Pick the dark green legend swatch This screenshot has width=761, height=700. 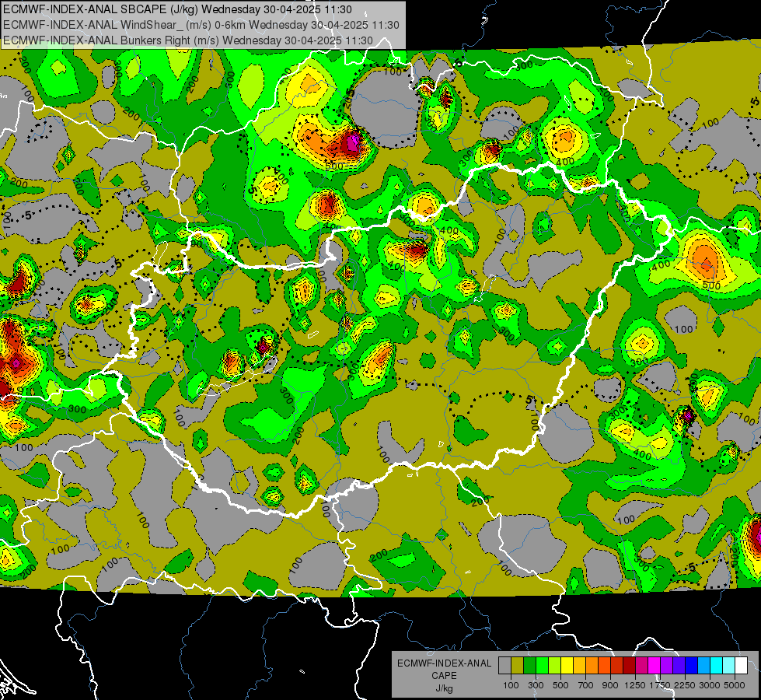click(x=529, y=666)
